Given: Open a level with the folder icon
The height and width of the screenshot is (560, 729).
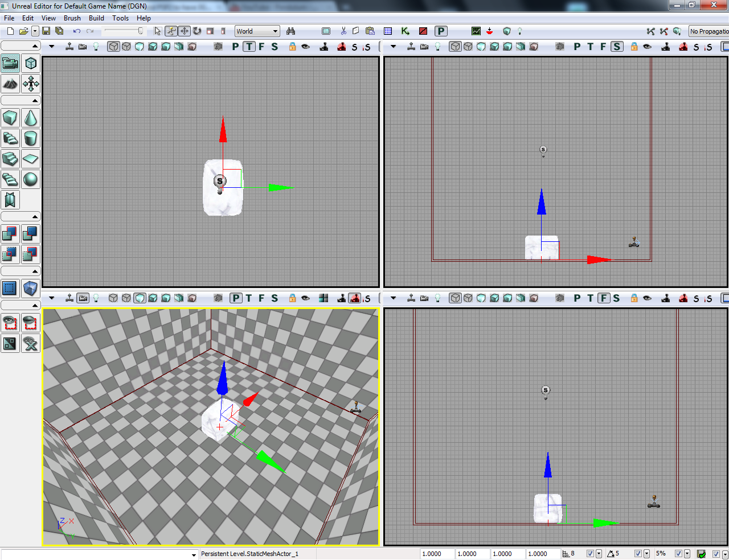Looking at the screenshot, I should [x=23, y=31].
